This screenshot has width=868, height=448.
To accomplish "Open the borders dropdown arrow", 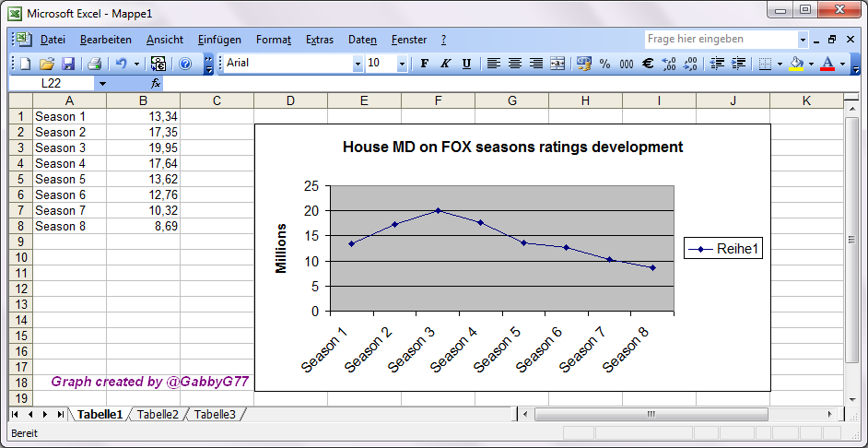I will click(780, 64).
